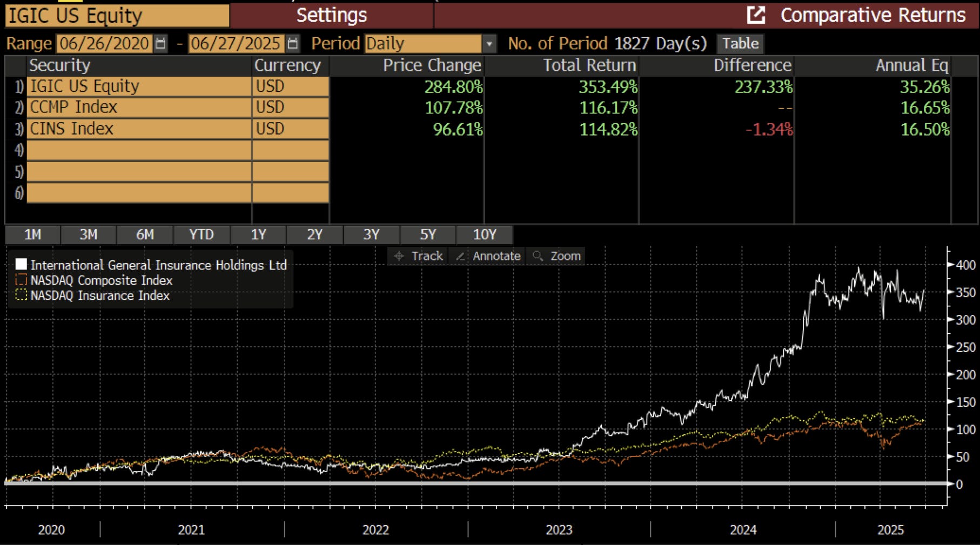Click the IGIC US Equity ticker field
The image size is (980, 545).
pyautogui.click(x=117, y=15)
